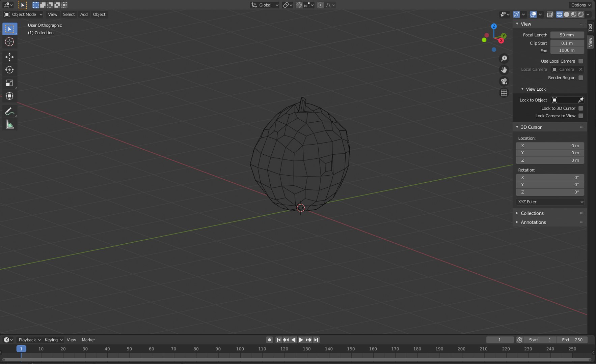Open the Options dropdown

(580, 5)
